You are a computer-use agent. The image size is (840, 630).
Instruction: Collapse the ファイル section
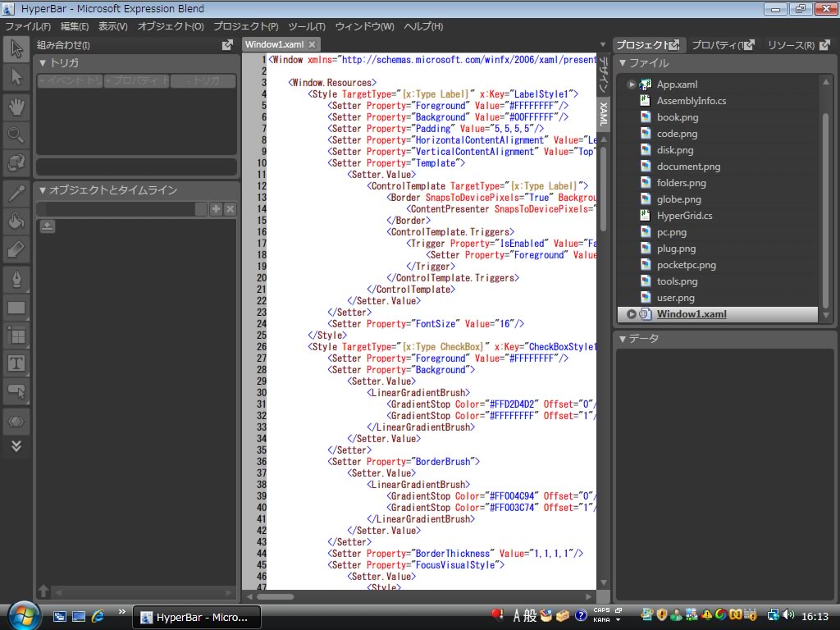(x=623, y=63)
